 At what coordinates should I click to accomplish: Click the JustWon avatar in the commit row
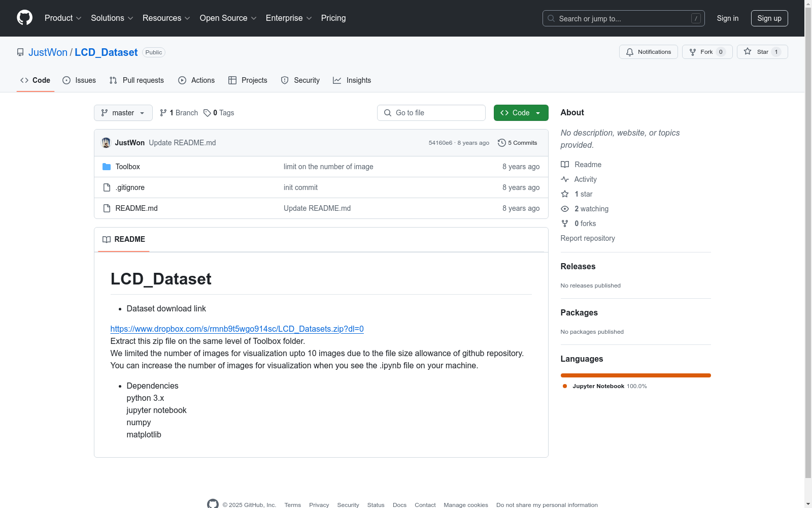[x=106, y=143]
